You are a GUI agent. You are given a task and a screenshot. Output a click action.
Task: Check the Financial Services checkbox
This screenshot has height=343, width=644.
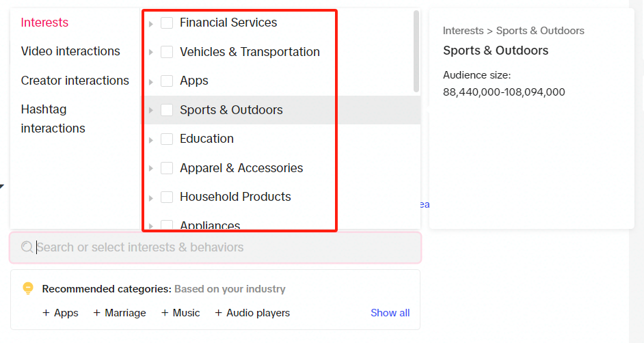(167, 23)
